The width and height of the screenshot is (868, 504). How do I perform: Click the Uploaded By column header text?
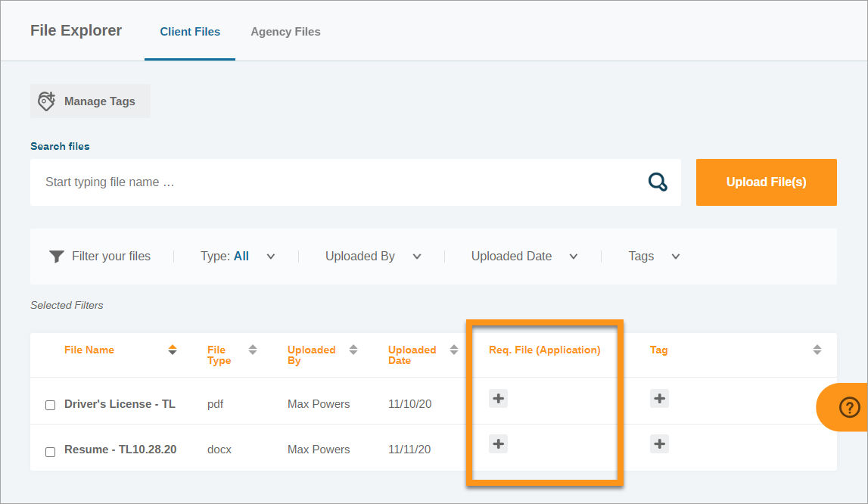[311, 355]
